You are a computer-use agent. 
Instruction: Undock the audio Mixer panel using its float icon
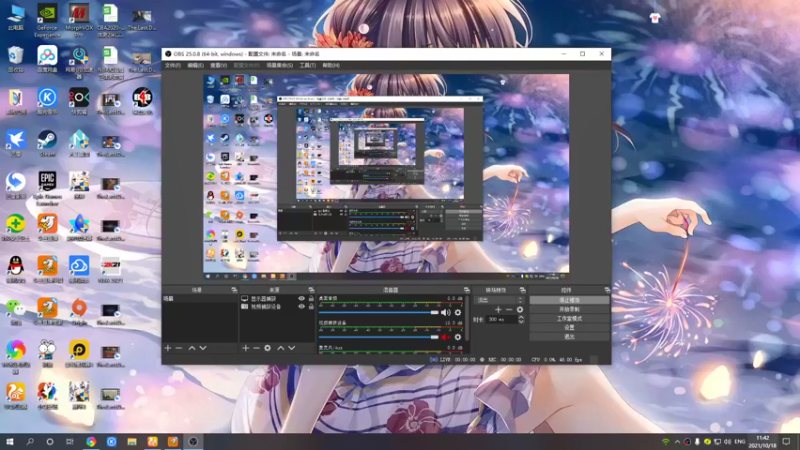(x=466, y=290)
